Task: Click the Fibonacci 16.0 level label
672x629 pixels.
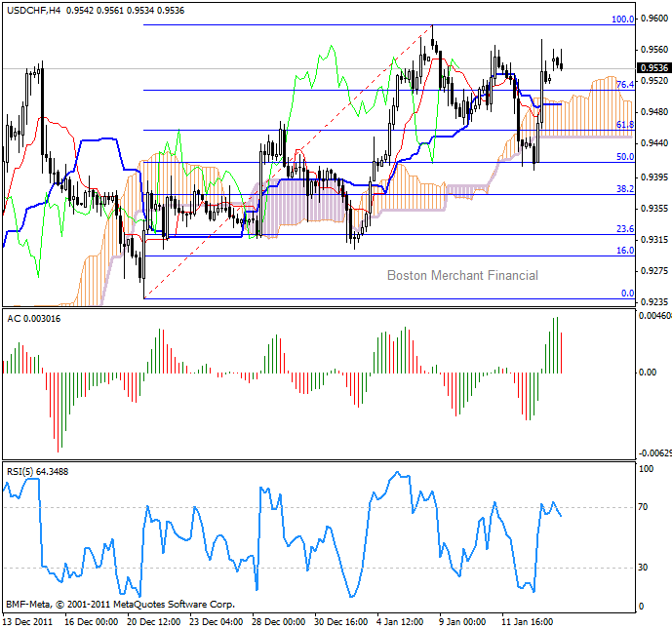Action: (x=625, y=251)
